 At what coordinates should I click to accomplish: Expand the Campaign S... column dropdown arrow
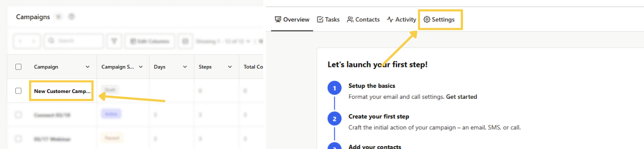[x=141, y=67]
